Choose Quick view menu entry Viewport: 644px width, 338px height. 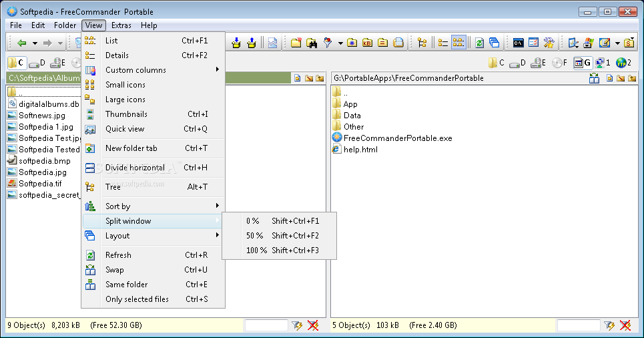(153, 129)
